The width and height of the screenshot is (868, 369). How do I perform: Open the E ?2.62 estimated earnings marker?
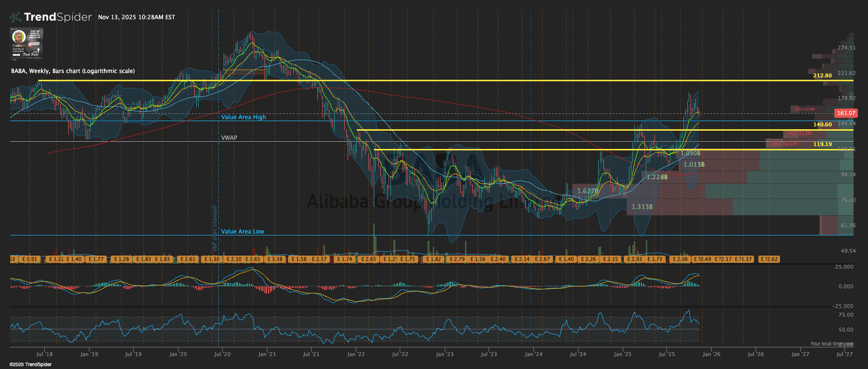tap(768, 259)
